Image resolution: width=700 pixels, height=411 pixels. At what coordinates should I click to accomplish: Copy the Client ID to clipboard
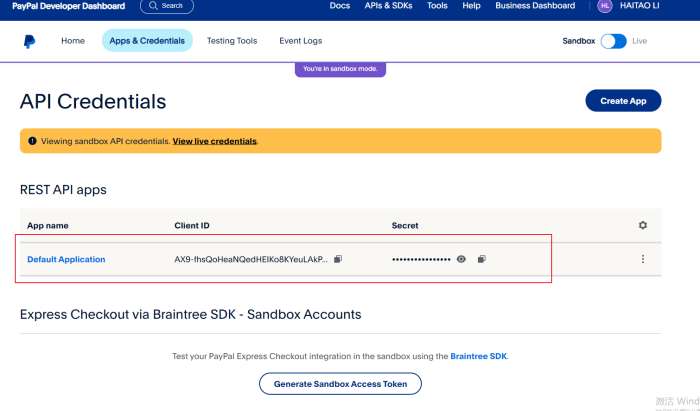click(338, 259)
